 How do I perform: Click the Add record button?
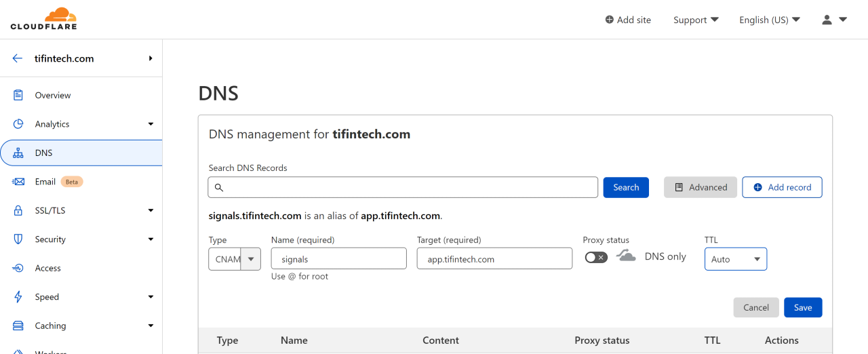click(782, 187)
